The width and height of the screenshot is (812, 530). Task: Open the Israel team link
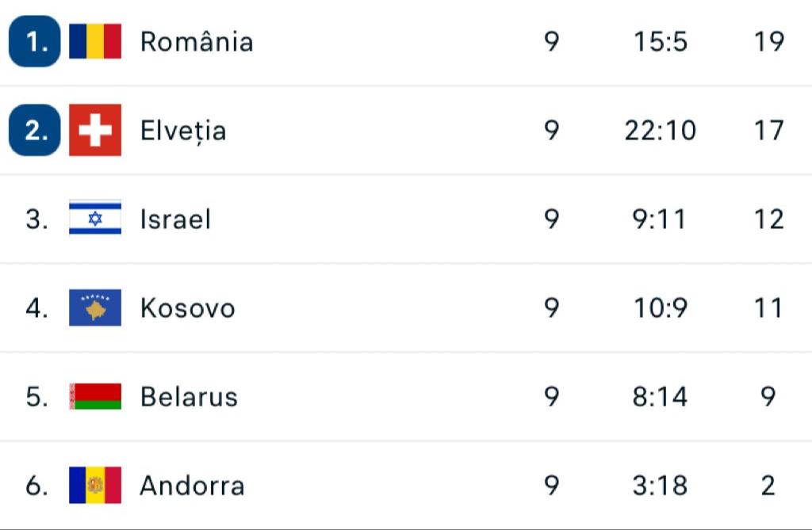click(x=175, y=219)
